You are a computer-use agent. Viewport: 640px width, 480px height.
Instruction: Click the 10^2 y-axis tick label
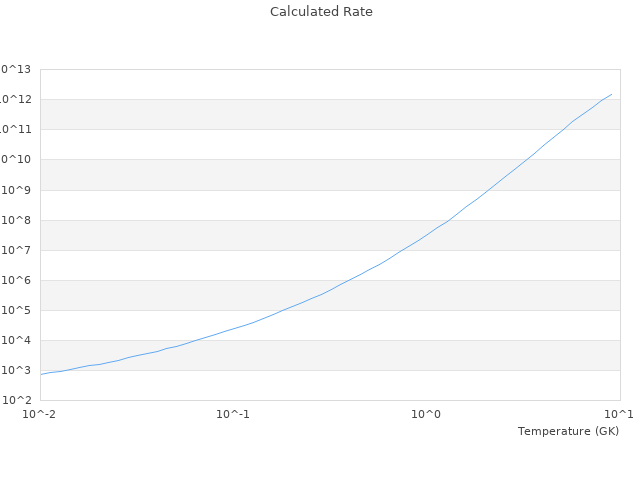point(18,401)
